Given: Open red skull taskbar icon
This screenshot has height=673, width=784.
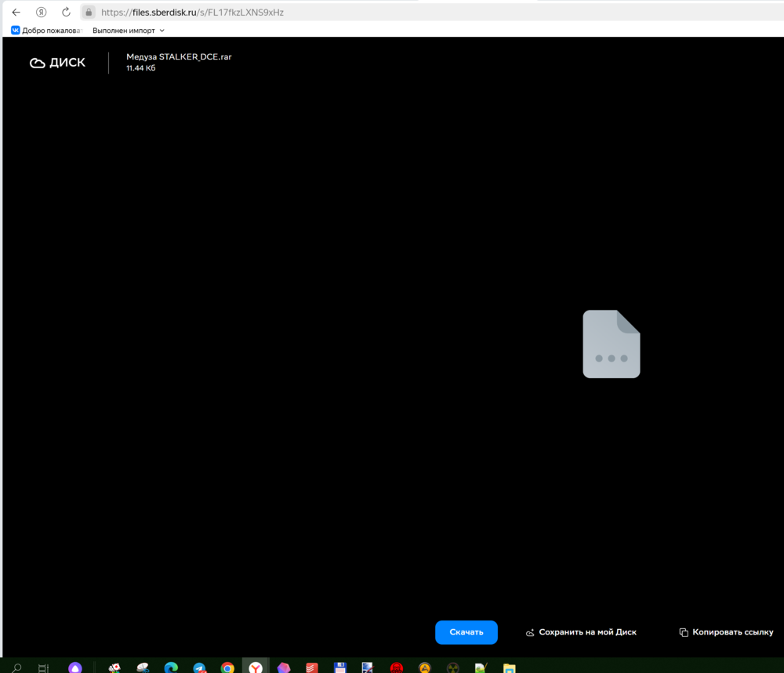Looking at the screenshot, I should click(x=397, y=668).
